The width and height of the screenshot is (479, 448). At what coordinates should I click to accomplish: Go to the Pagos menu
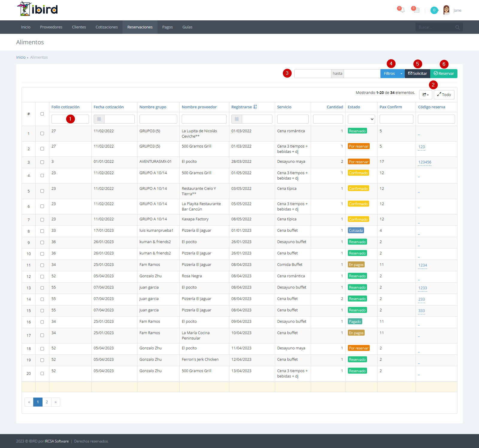[167, 27]
